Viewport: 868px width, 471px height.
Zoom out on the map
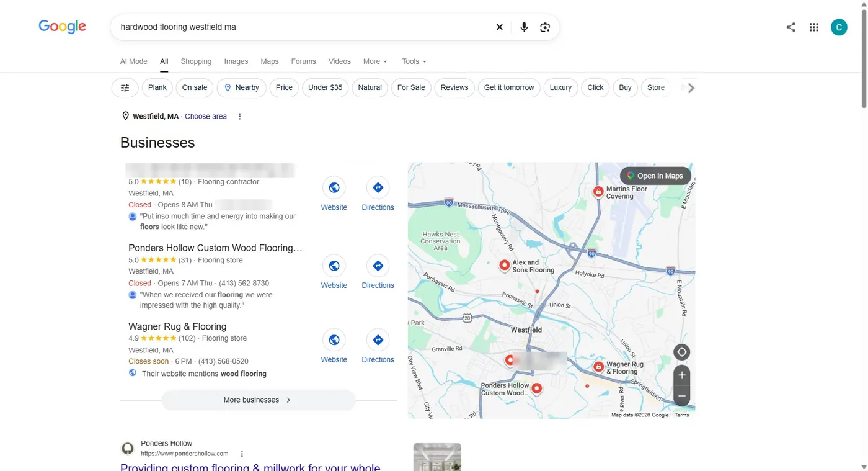(681, 396)
